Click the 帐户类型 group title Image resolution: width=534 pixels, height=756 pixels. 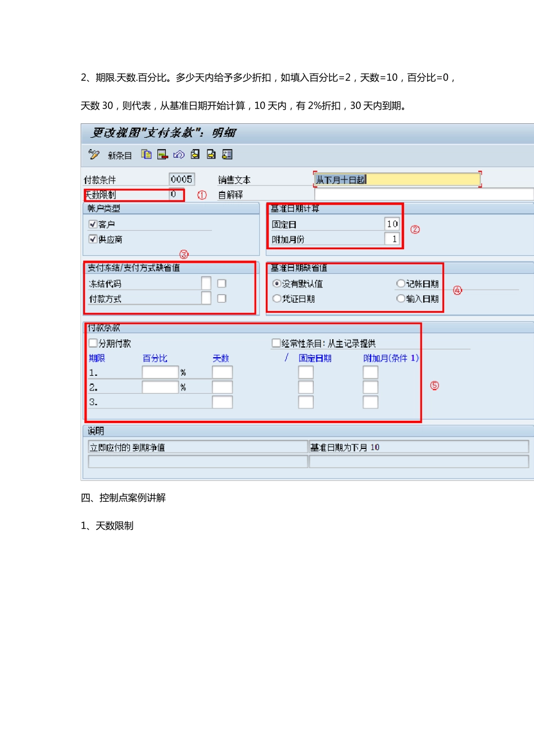(103, 209)
